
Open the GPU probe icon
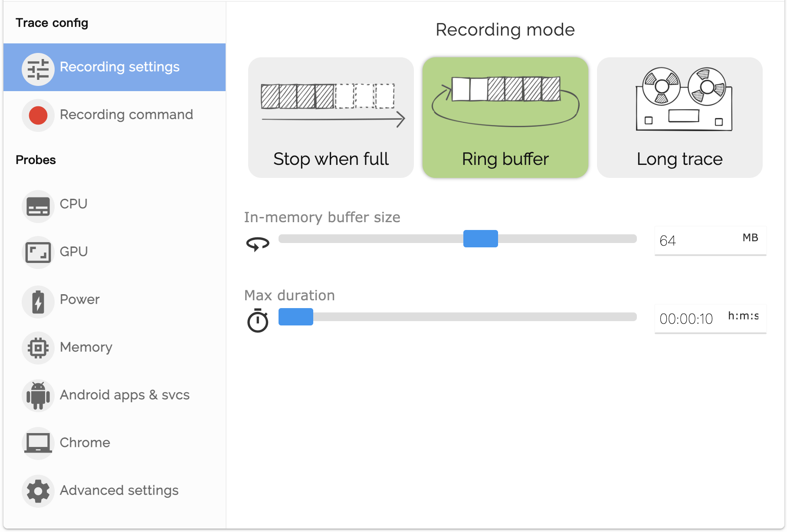pos(38,253)
